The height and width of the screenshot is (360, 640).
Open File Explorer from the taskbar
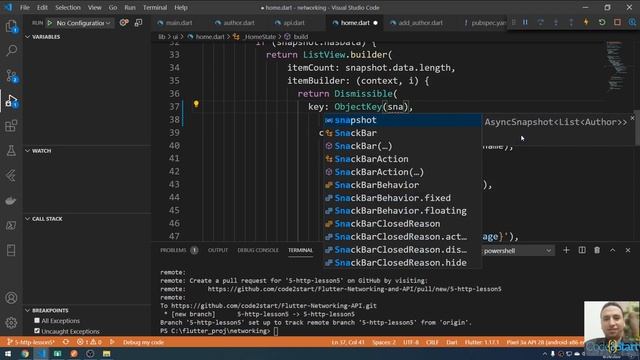tap(107, 354)
